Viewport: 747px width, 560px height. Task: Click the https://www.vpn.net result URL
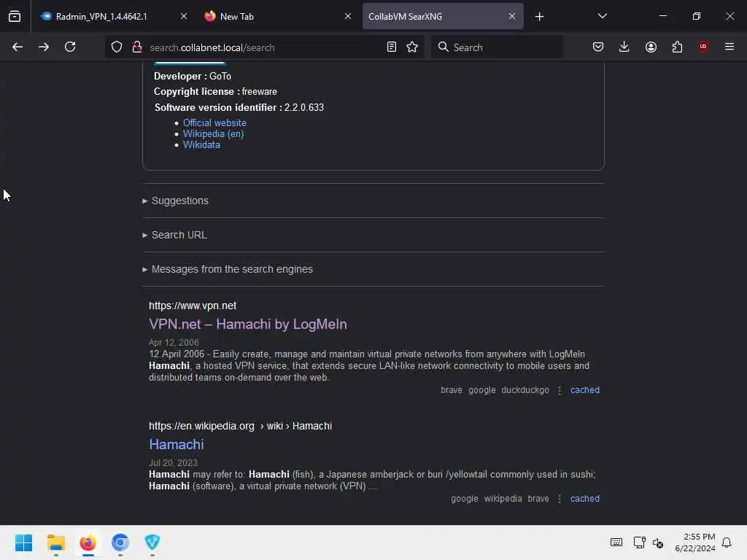(193, 306)
